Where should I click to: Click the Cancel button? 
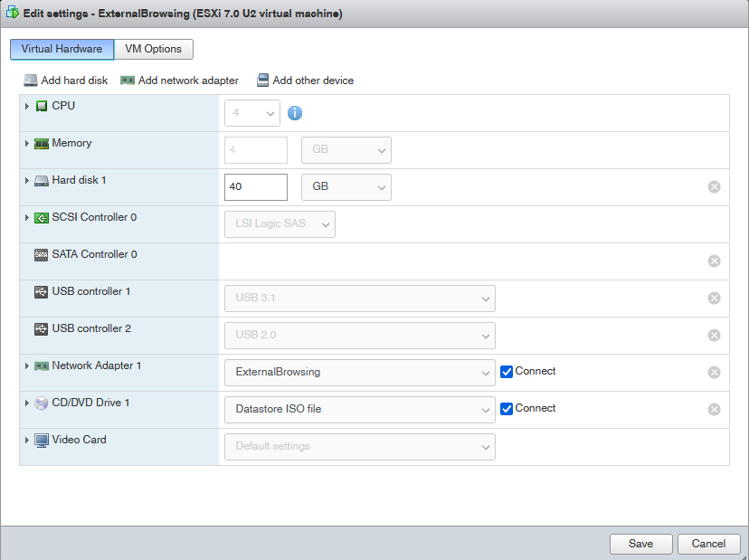[709, 544]
